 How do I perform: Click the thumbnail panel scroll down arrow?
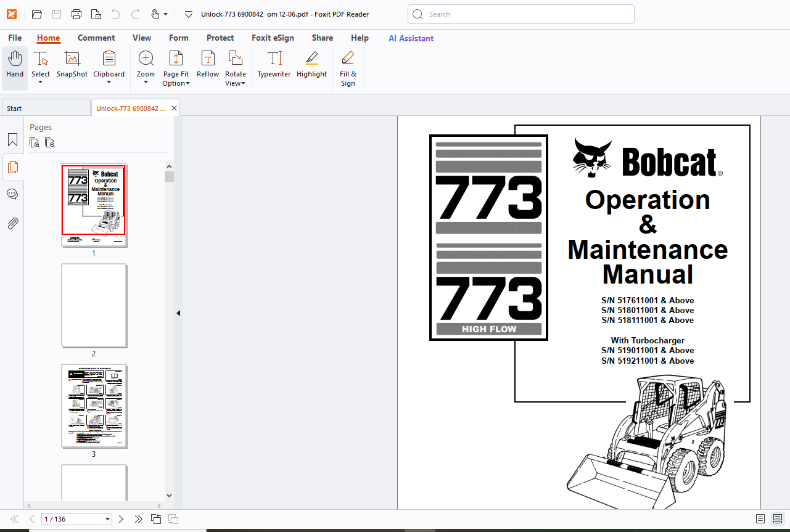coord(170,495)
